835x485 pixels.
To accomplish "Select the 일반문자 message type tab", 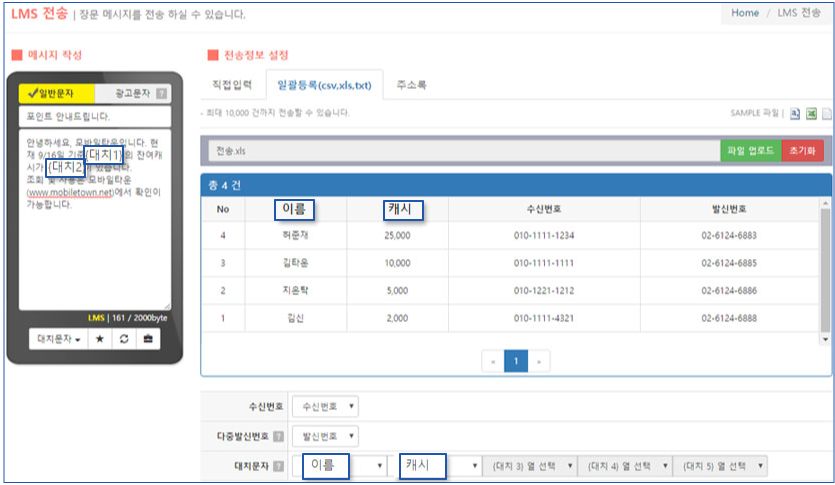I will [x=57, y=93].
